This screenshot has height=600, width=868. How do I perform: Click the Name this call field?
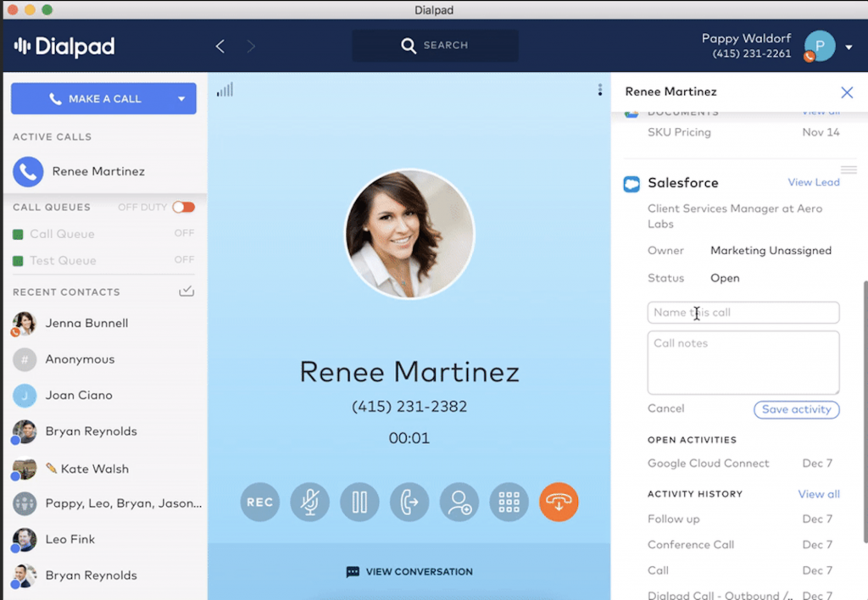pyautogui.click(x=743, y=313)
